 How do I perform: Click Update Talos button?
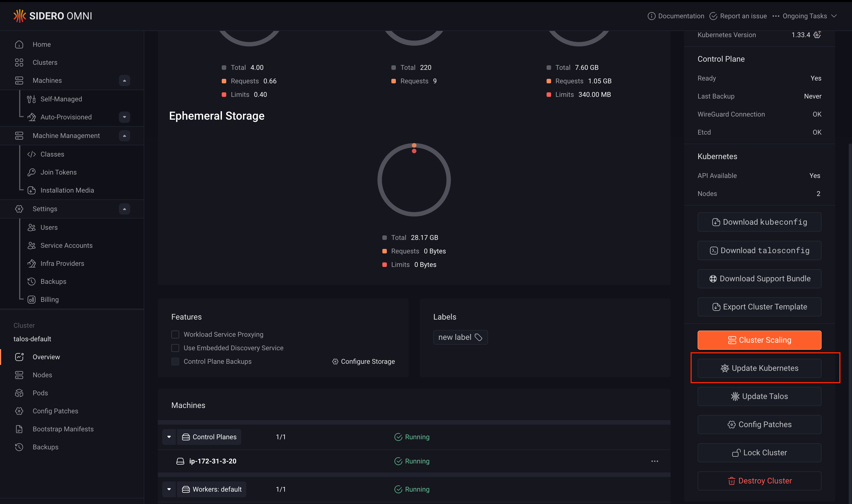tap(759, 397)
